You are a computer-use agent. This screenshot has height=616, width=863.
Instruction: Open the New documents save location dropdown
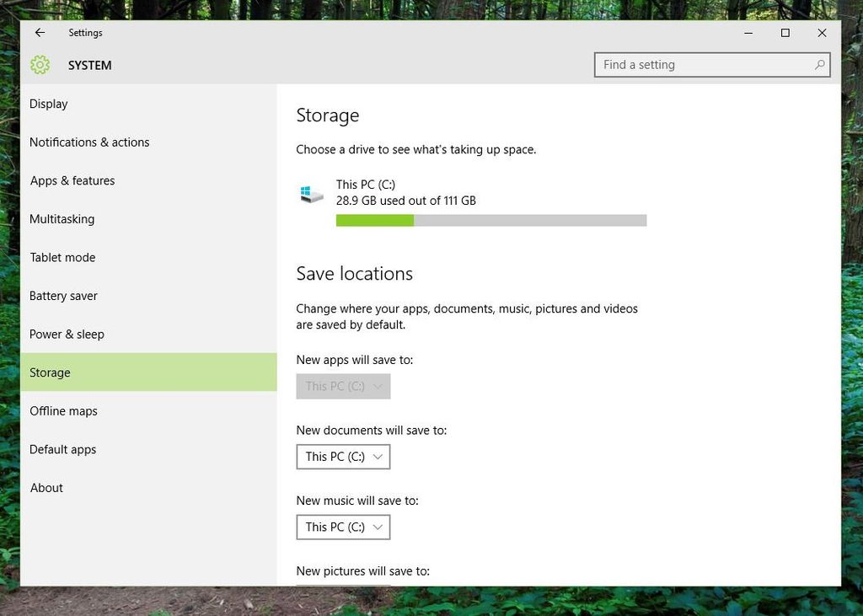pyautogui.click(x=343, y=457)
